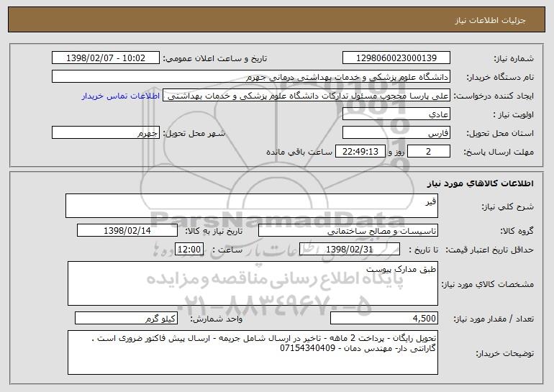The width and height of the screenshot is (554, 392).
Task: Select the request creator name field
Action: [306, 96]
